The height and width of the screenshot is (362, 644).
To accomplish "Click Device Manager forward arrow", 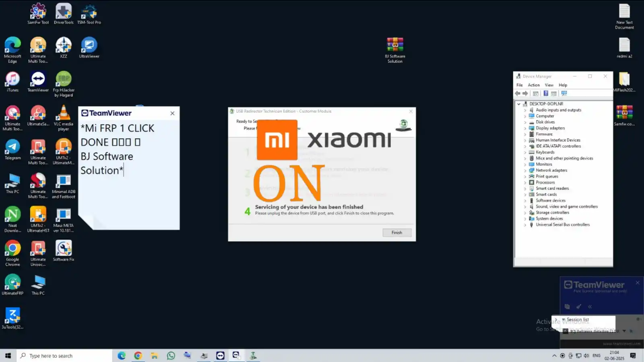I will pos(525,93).
